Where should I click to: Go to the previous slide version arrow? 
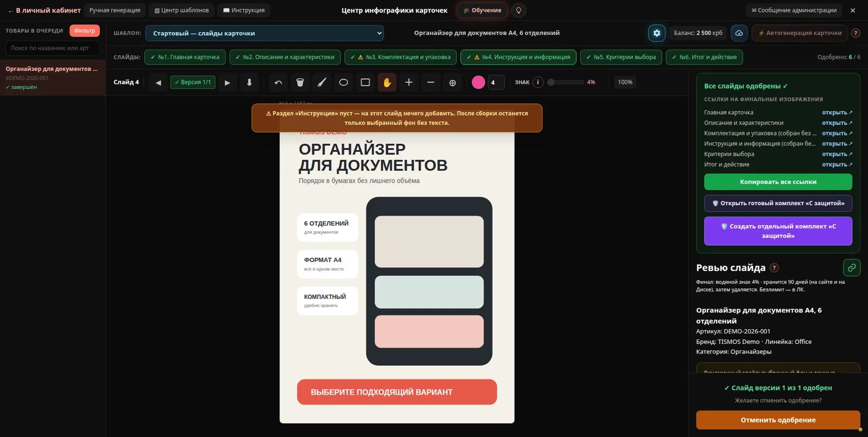(158, 82)
